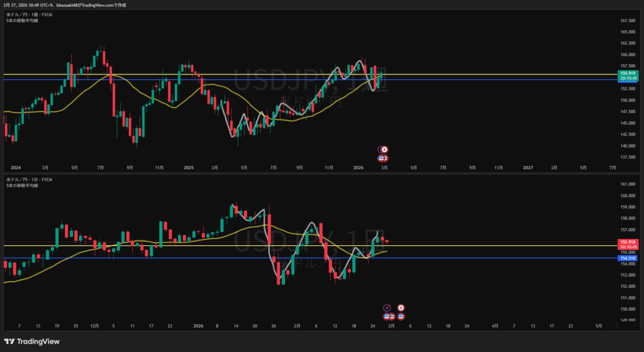Click the purple lightning news icon on daily chart
Viewport: 644px width, 352px height.
pos(387,307)
